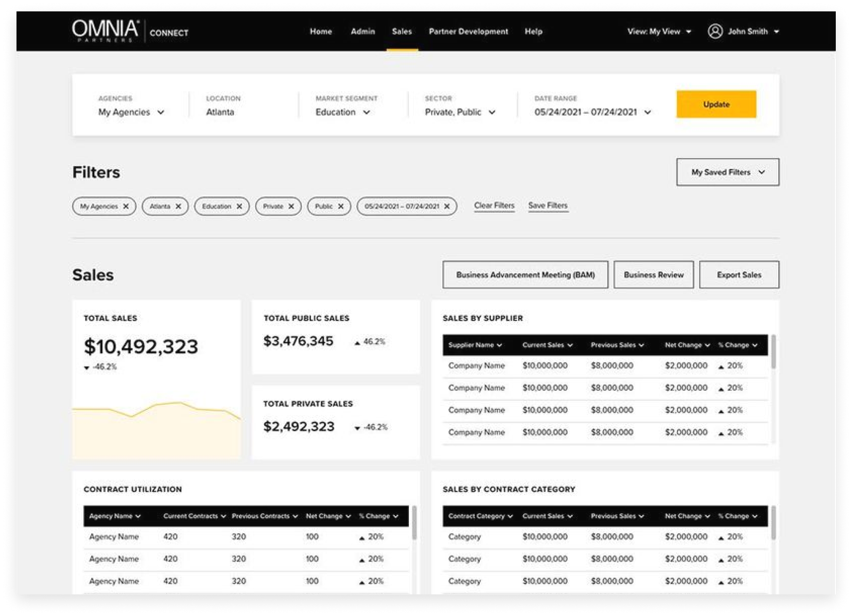Screen dimensions: 852x616
Task: Click Business Advancement Meeting (BAM) button
Action: point(525,274)
